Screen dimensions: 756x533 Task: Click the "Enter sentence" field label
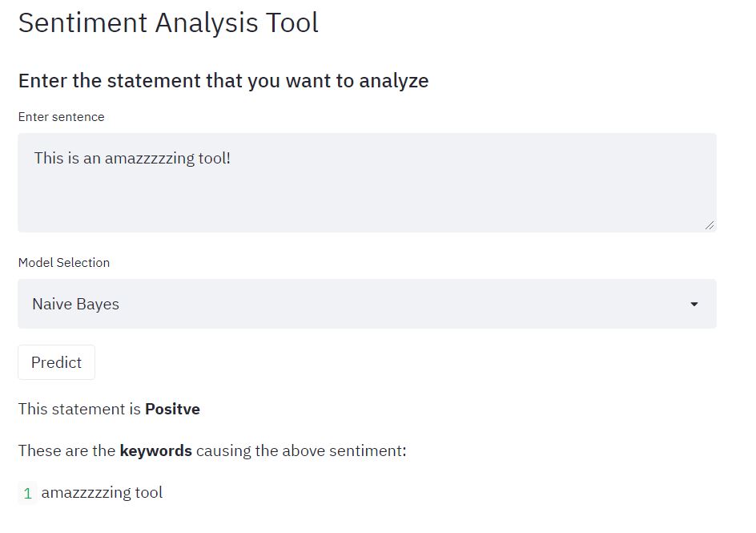(61, 117)
